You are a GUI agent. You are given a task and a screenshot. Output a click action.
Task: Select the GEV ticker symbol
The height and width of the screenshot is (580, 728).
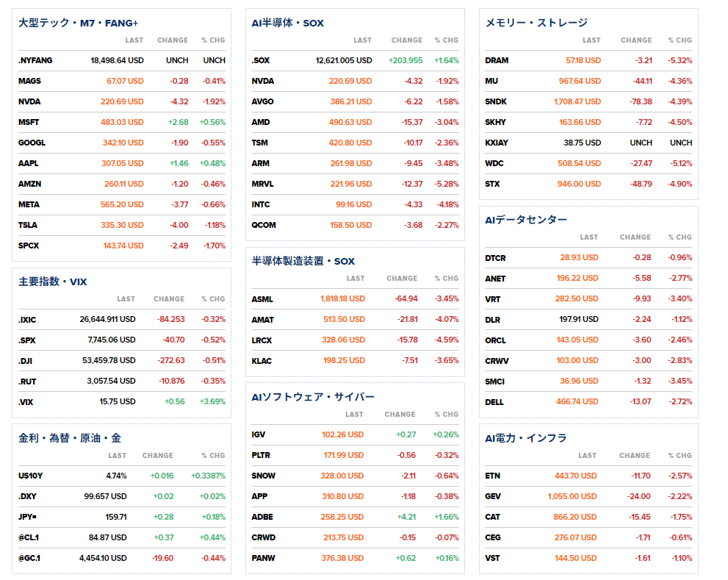click(493, 496)
